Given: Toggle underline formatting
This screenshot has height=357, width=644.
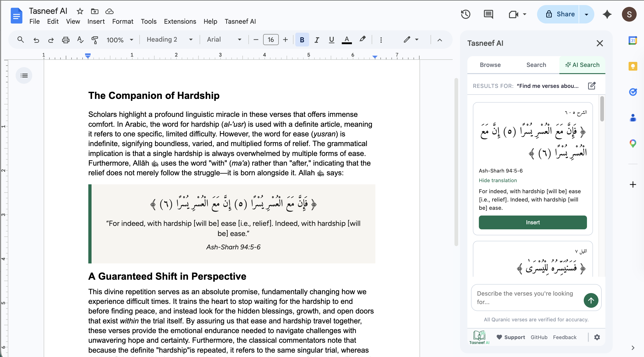Looking at the screenshot, I should point(331,40).
